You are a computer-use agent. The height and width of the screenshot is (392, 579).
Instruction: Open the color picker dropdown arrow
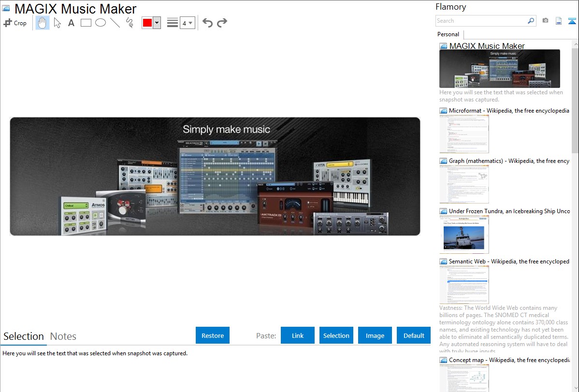click(x=157, y=23)
